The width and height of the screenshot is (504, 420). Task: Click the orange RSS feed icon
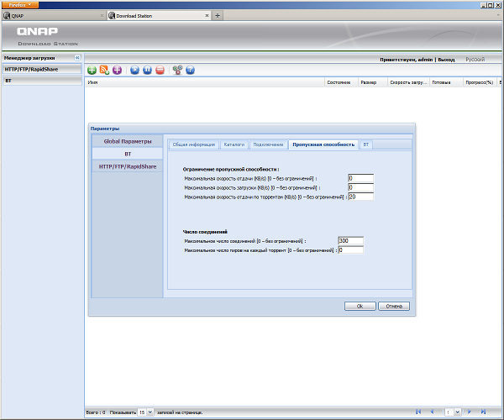click(x=104, y=70)
